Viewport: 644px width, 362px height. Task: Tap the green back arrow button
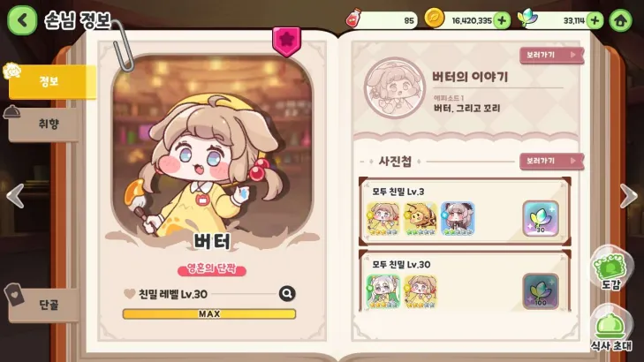[x=22, y=19]
